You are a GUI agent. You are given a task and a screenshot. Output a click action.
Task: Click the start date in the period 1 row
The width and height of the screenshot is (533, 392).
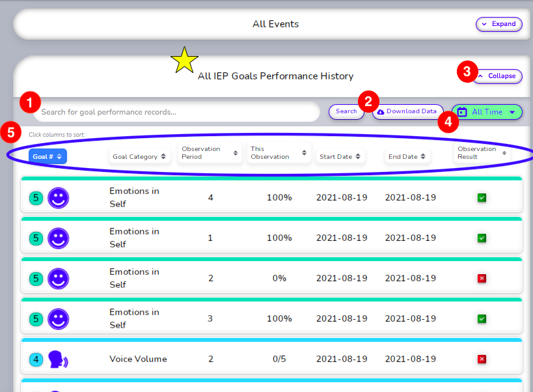click(x=342, y=238)
